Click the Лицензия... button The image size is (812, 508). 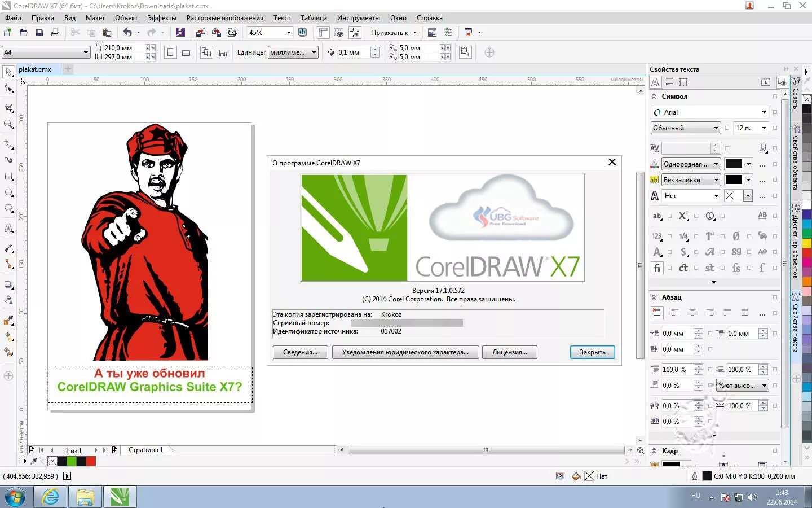[510, 352]
